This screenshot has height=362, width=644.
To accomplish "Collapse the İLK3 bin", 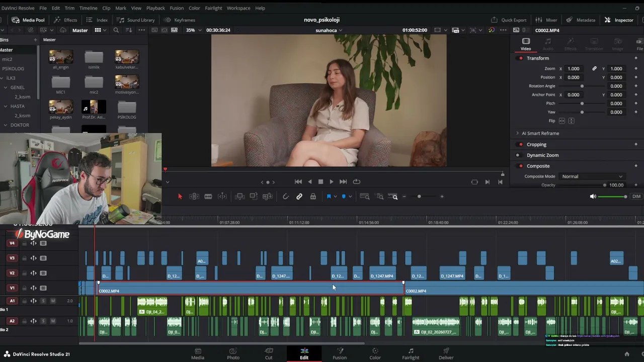I will [2, 78].
